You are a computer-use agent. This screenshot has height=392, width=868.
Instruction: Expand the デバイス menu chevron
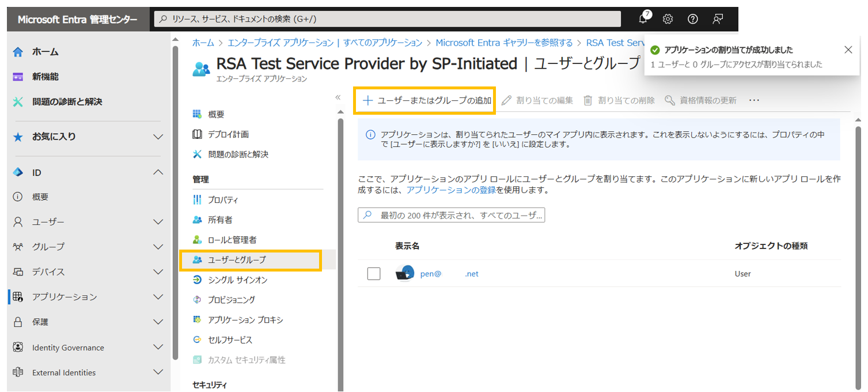click(158, 272)
